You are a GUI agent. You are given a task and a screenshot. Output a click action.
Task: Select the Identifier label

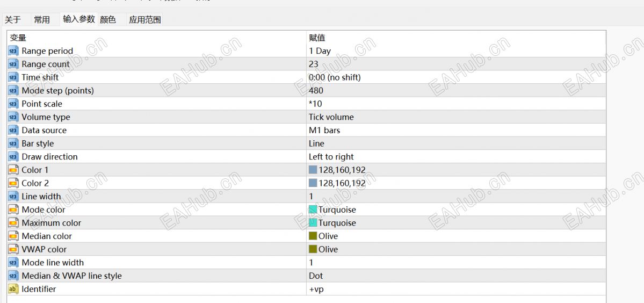[x=39, y=288]
